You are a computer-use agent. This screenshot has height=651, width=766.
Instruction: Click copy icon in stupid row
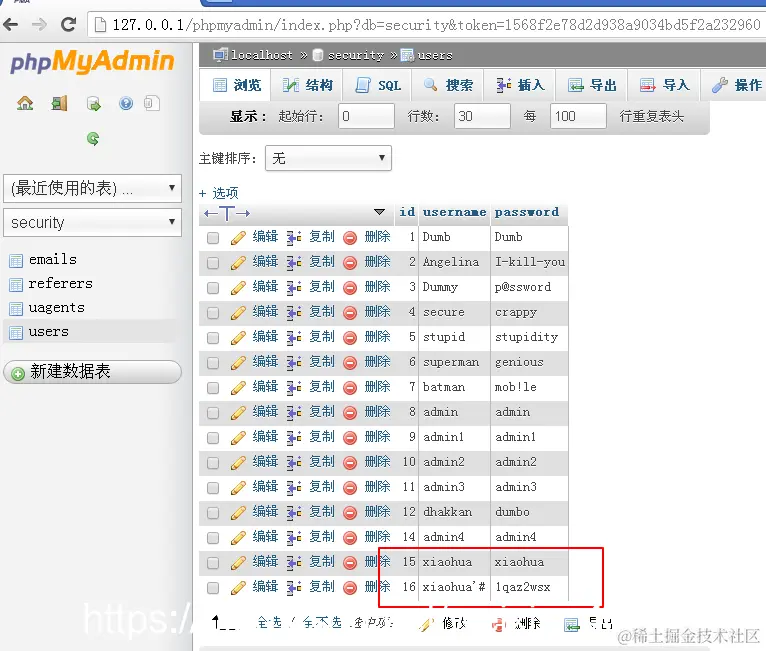294,337
